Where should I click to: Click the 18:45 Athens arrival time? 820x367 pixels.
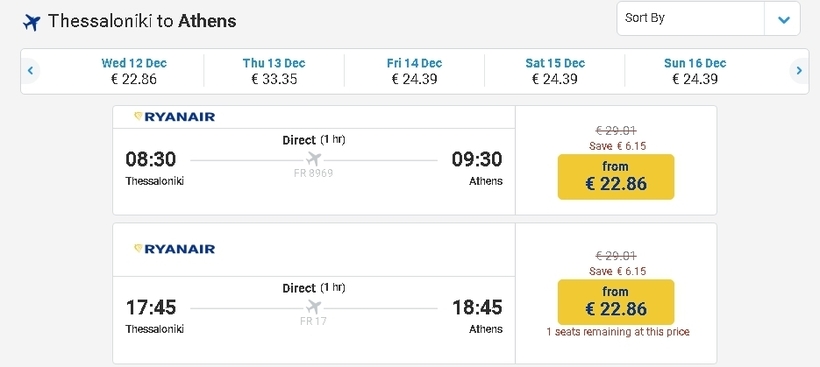[x=477, y=307]
